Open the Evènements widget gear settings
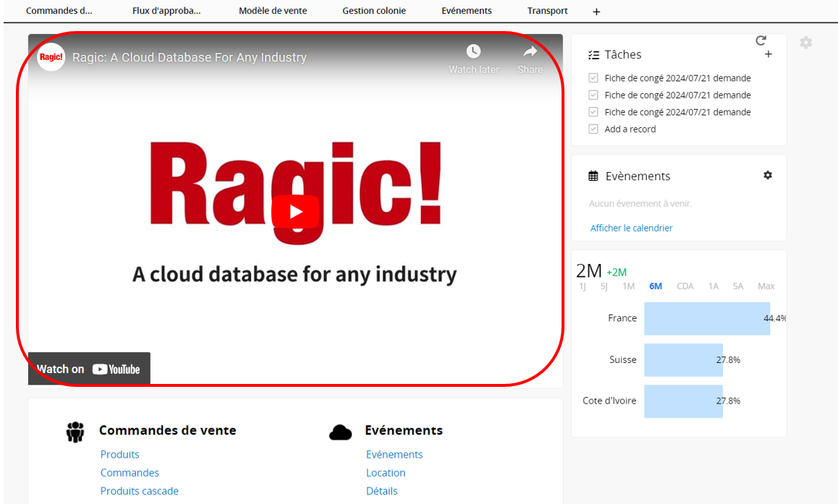 point(768,175)
